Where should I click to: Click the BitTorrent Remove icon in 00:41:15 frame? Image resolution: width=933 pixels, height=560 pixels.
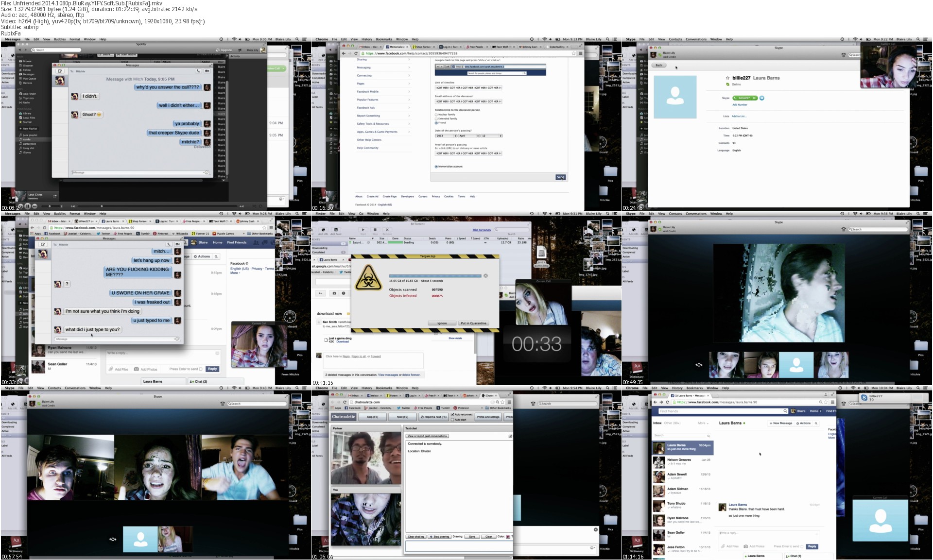point(387,230)
